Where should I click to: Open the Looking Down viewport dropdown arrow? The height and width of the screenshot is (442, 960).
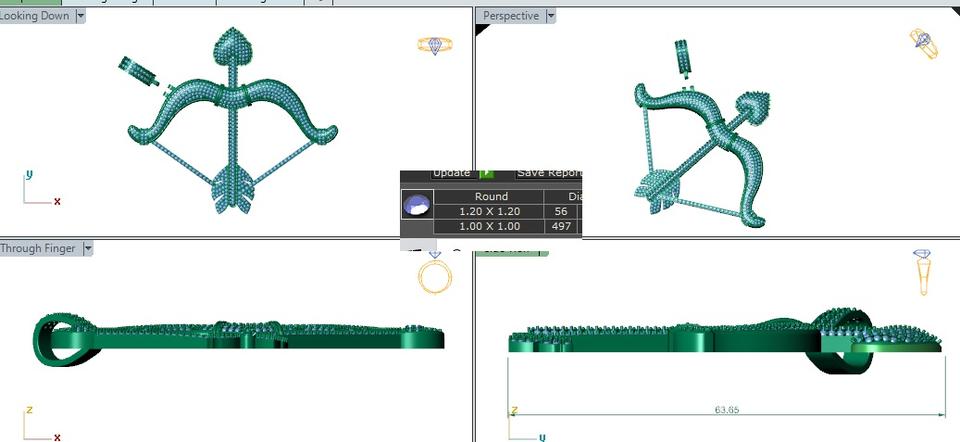click(x=81, y=16)
